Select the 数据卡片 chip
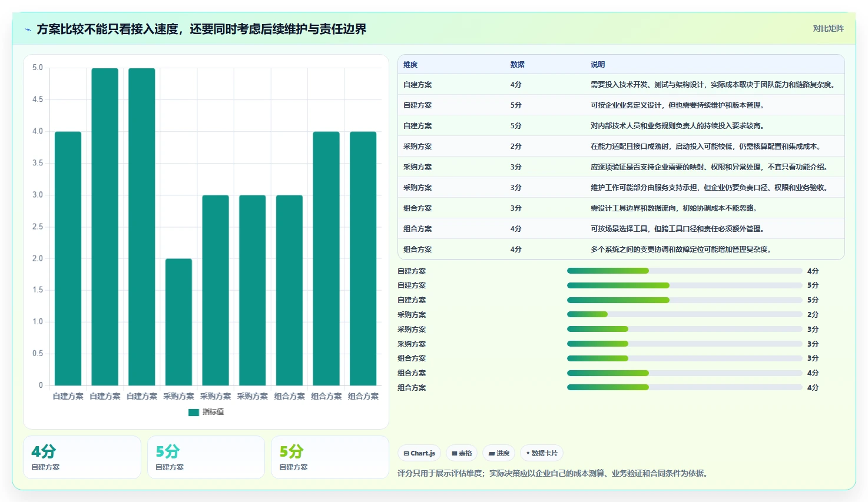Screen dimensions: 868x502 click(x=542, y=453)
